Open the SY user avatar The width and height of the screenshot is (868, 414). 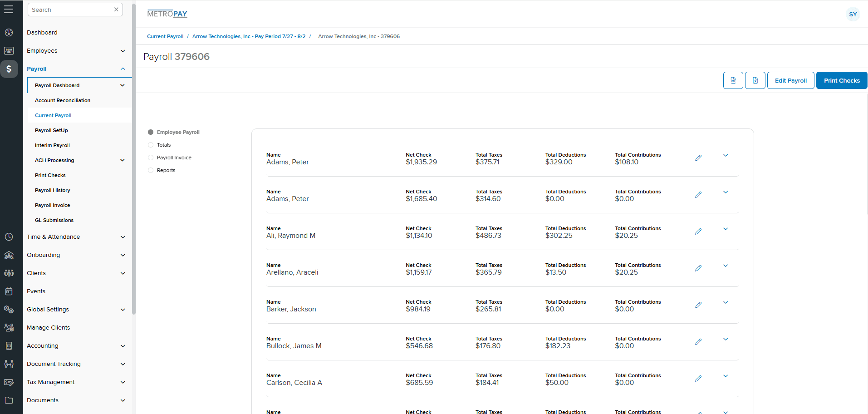pos(853,14)
